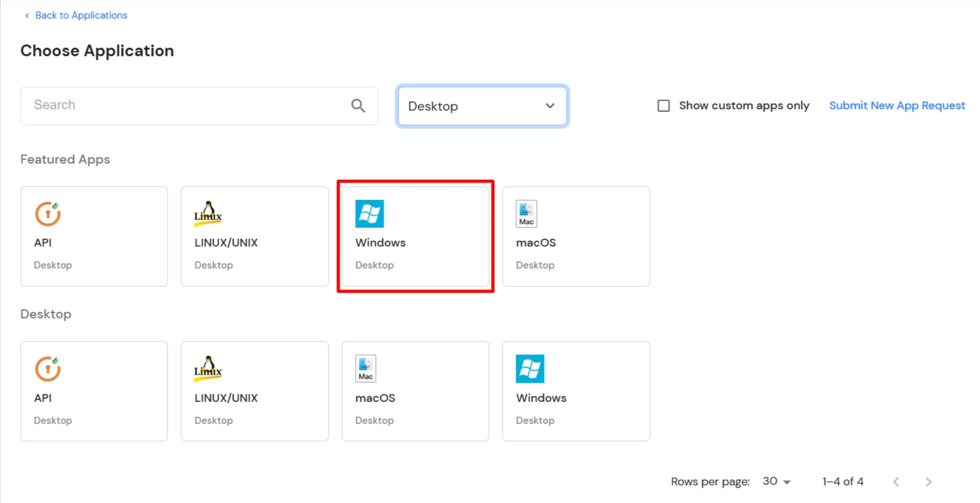Expand the Desktop filter chevron arrow
Screen dimensions: 980x503
pyautogui.click(x=549, y=106)
